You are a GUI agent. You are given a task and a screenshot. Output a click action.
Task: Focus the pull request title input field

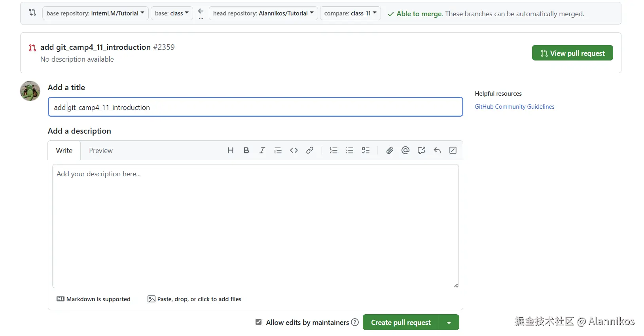[256, 107]
